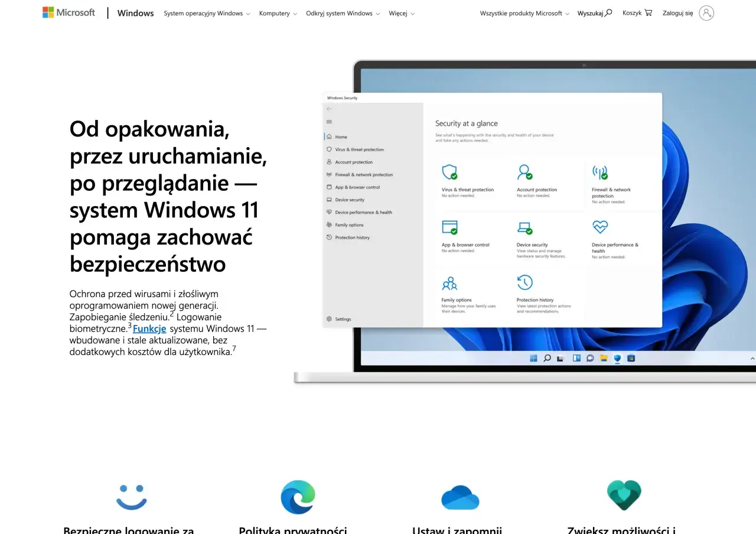
Task: Click the back arrow in Windows Security
Action: pyautogui.click(x=329, y=109)
